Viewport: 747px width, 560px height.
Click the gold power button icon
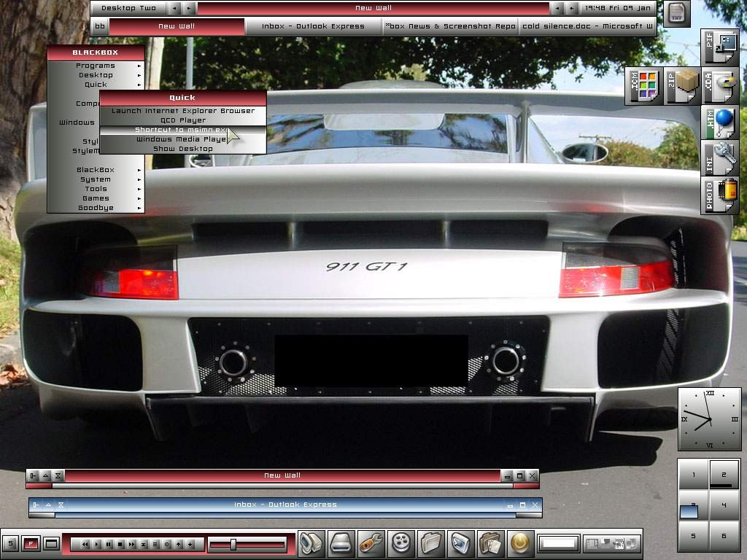[x=521, y=542]
